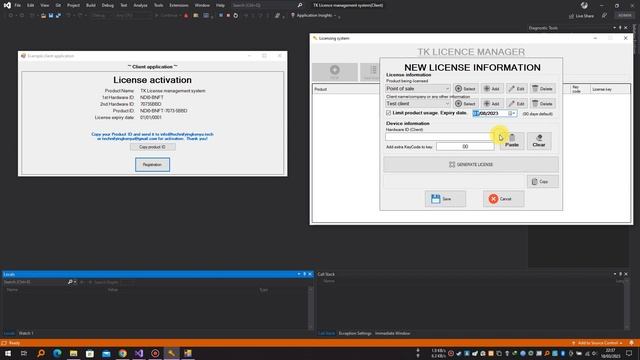Click the Copy button under generated license

[x=542, y=182]
